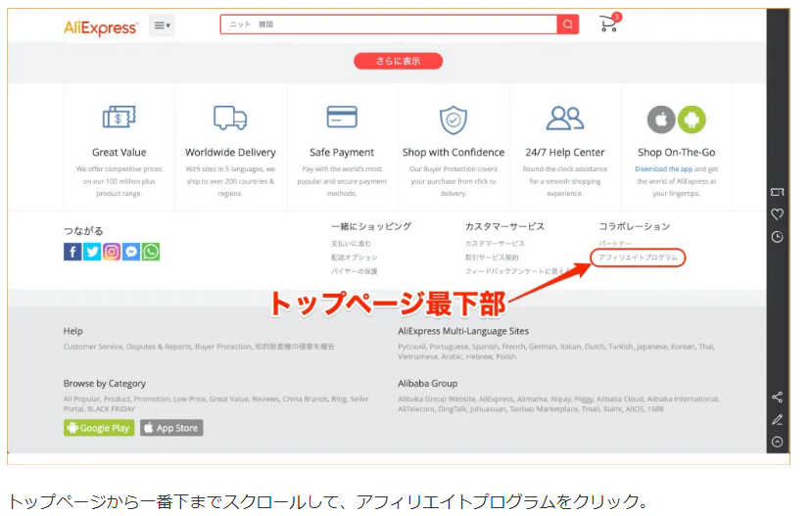Click the Portuguese language site link

[448, 347]
